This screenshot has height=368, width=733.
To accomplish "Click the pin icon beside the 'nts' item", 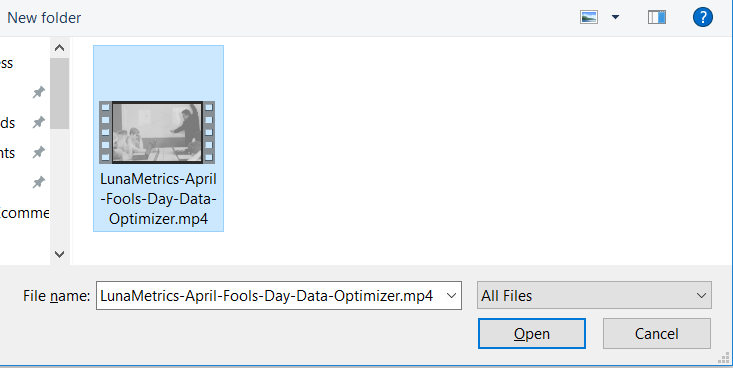I will pos(39,152).
